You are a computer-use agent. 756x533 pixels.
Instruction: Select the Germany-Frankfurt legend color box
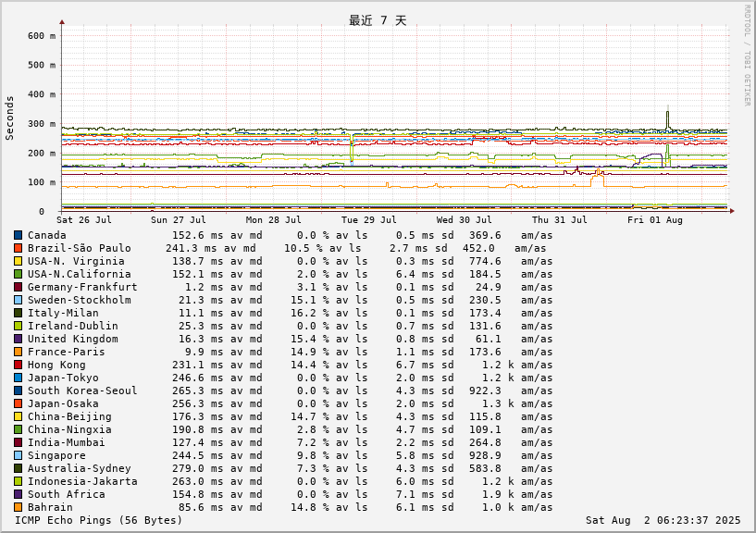click(18, 287)
